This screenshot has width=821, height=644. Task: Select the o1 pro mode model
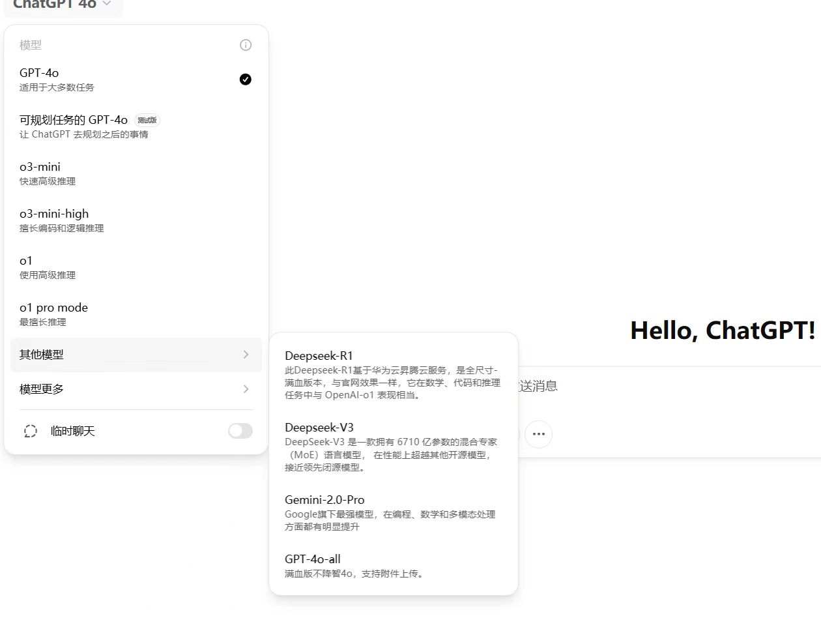(136, 314)
